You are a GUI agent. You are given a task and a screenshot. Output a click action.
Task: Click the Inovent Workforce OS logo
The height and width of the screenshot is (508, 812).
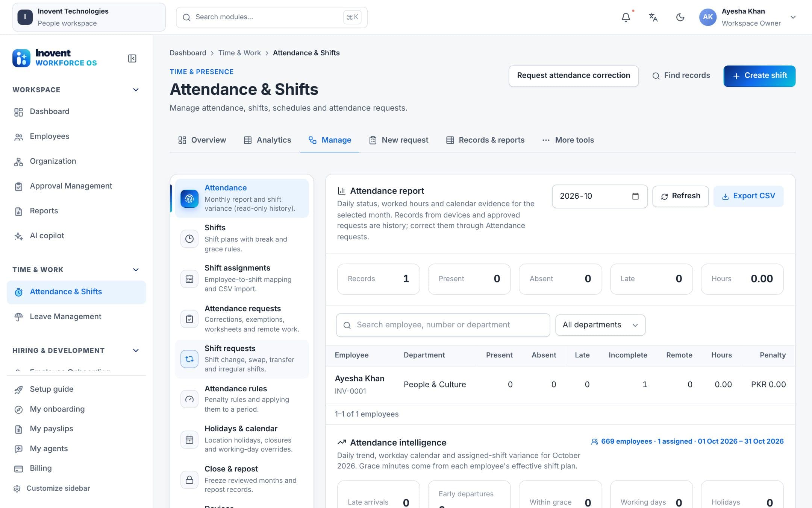[x=55, y=58]
